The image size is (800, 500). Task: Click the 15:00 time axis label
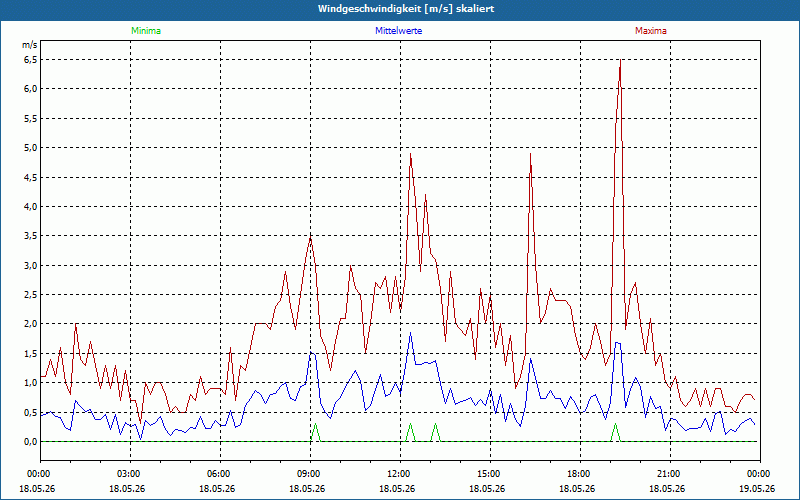[x=490, y=474]
